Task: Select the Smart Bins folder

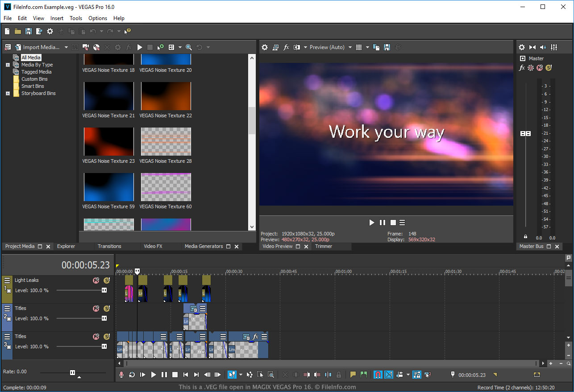Action: pos(33,86)
